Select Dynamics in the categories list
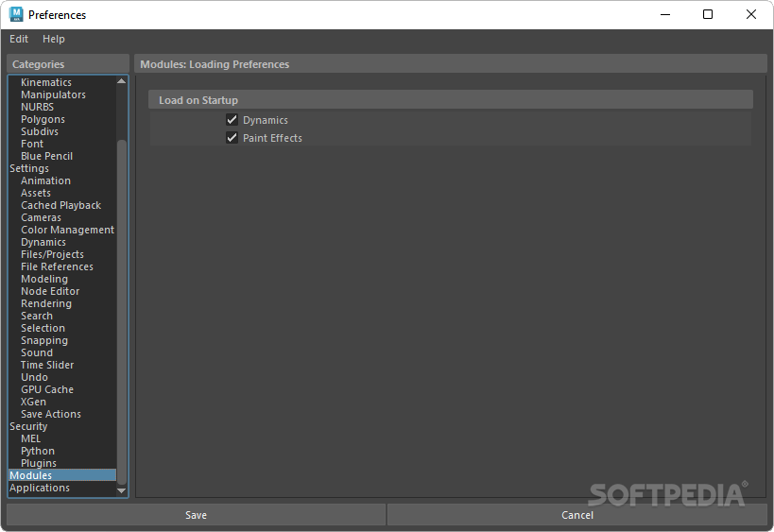This screenshot has height=532, width=774. pyautogui.click(x=43, y=242)
